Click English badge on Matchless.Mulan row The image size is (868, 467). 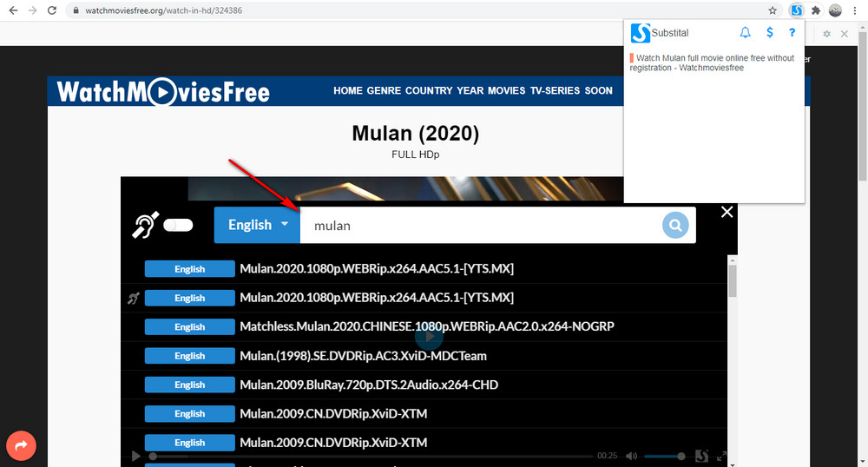tap(190, 326)
